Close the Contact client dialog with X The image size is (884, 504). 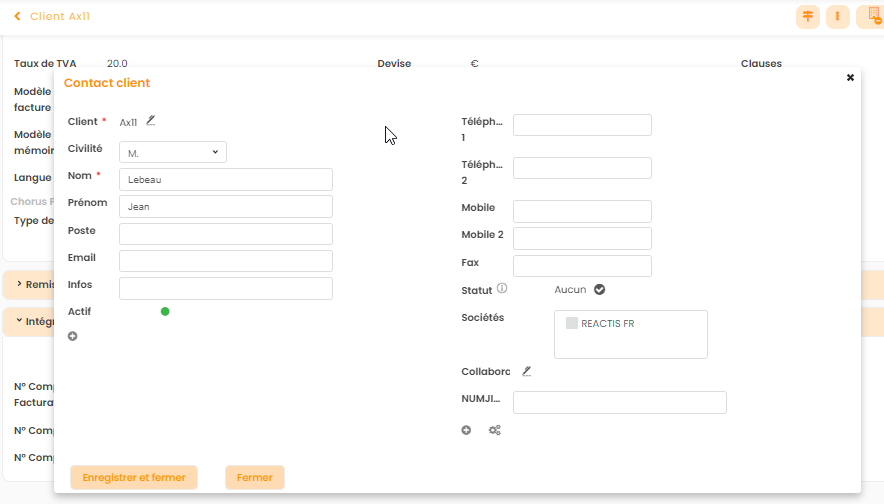point(850,77)
